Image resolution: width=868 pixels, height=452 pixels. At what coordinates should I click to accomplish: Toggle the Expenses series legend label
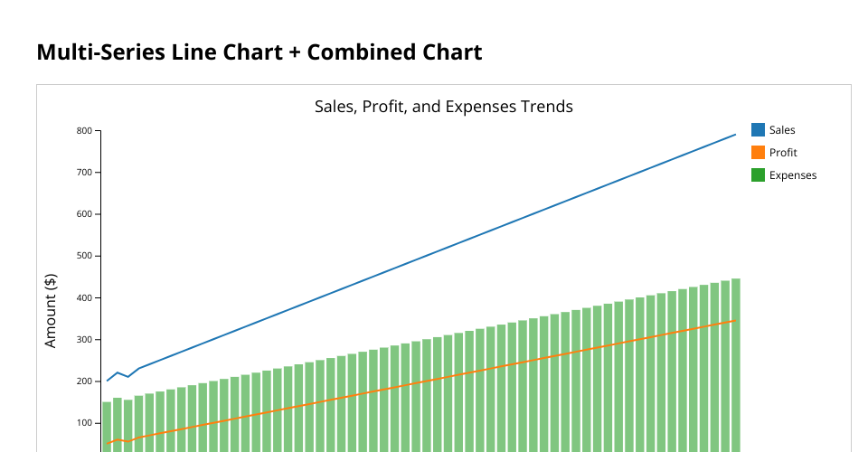pos(792,175)
